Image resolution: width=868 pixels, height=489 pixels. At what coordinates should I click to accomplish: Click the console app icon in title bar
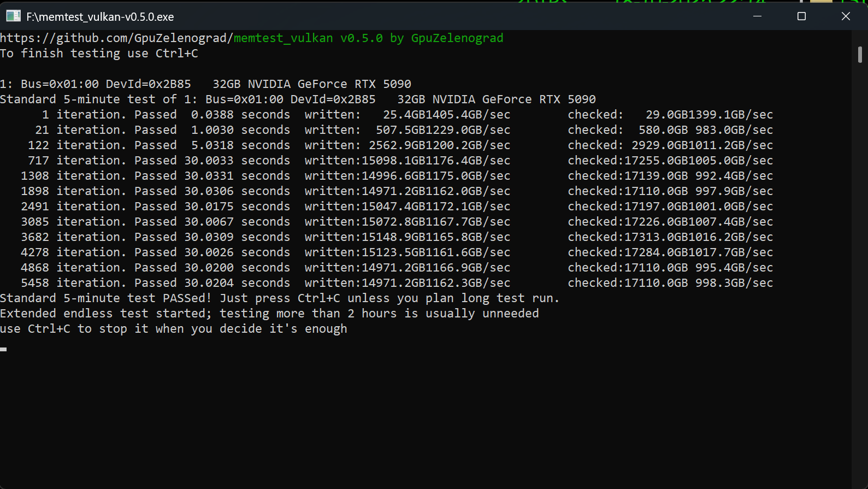(13, 16)
